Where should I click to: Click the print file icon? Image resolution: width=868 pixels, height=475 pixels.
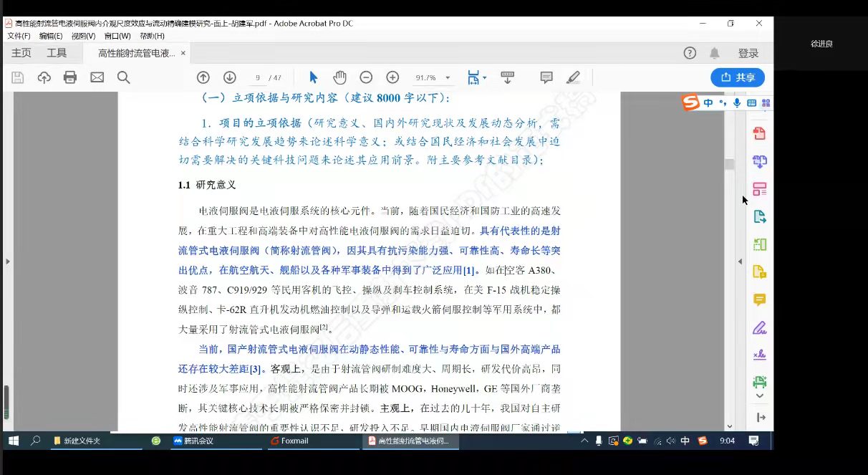[x=70, y=77]
